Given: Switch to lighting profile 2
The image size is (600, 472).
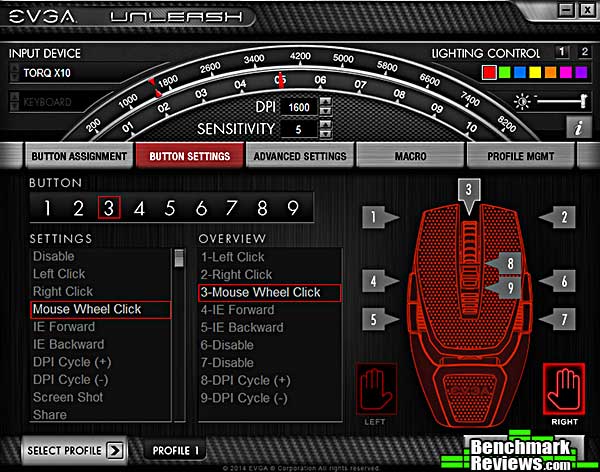Looking at the screenshot, I should [582, 52].
